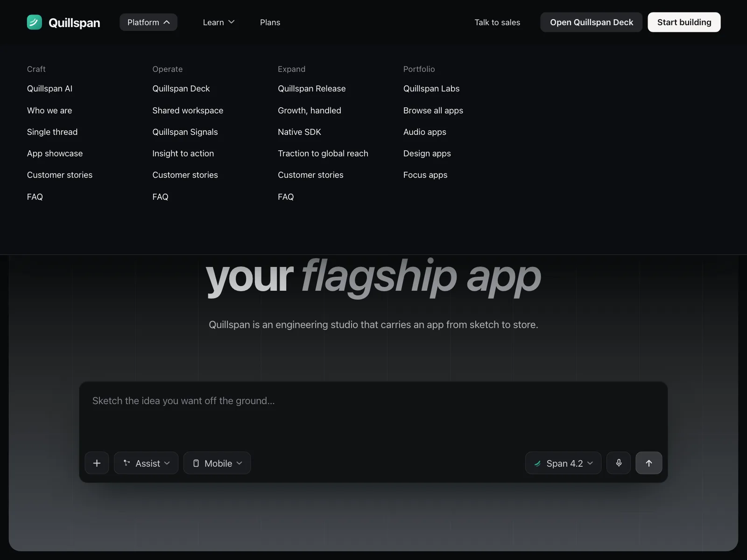The width and height of the screenshot is (747, 560).
Task: Open Customer stories under Operate
Action: [185, 175]
